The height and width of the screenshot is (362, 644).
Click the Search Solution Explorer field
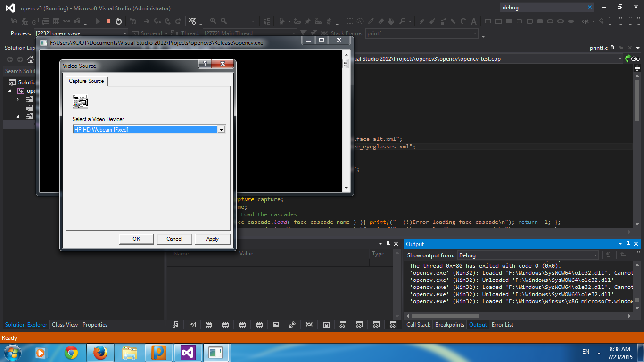(20, 71)
